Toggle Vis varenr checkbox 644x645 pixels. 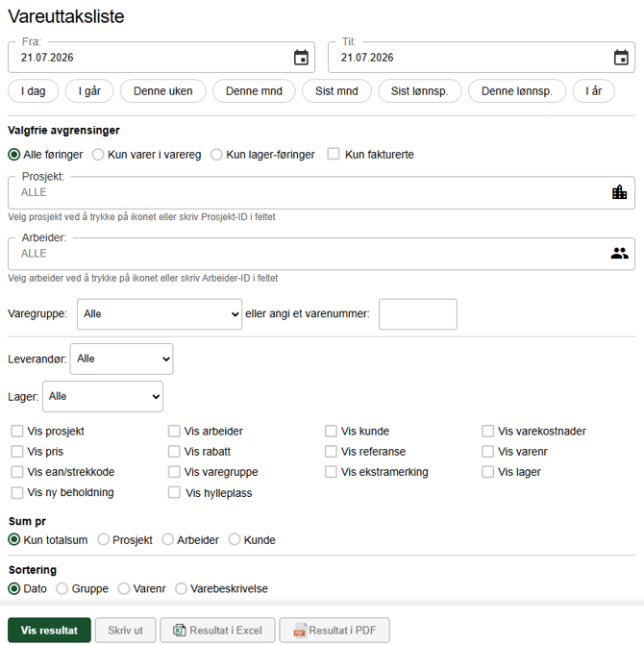click(x=487, y=451)
